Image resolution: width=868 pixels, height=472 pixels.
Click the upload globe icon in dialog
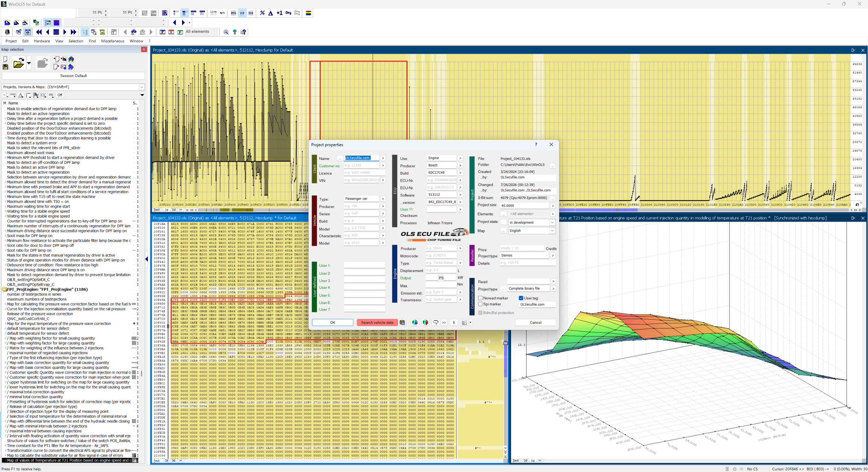(426, 322)
